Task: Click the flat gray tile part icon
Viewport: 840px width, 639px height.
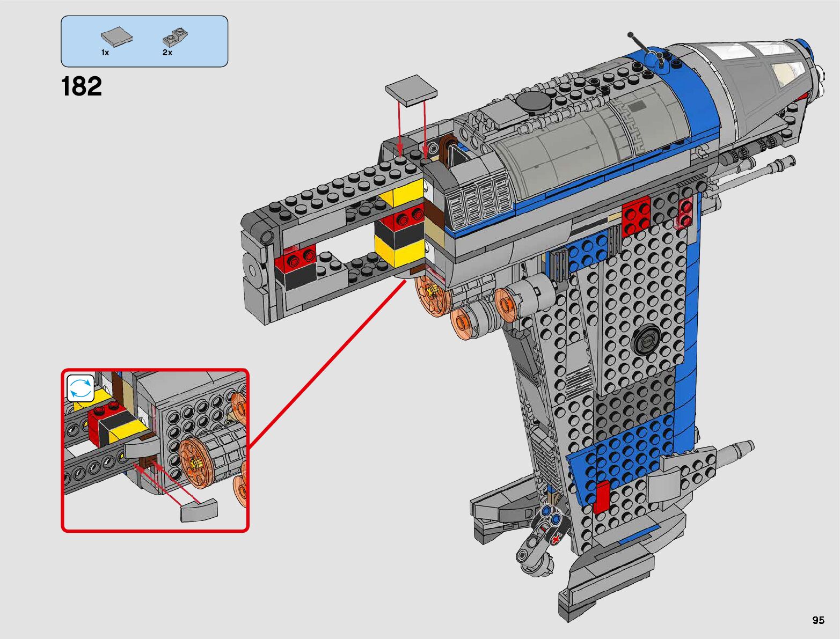Action: [x=117, y=36]
